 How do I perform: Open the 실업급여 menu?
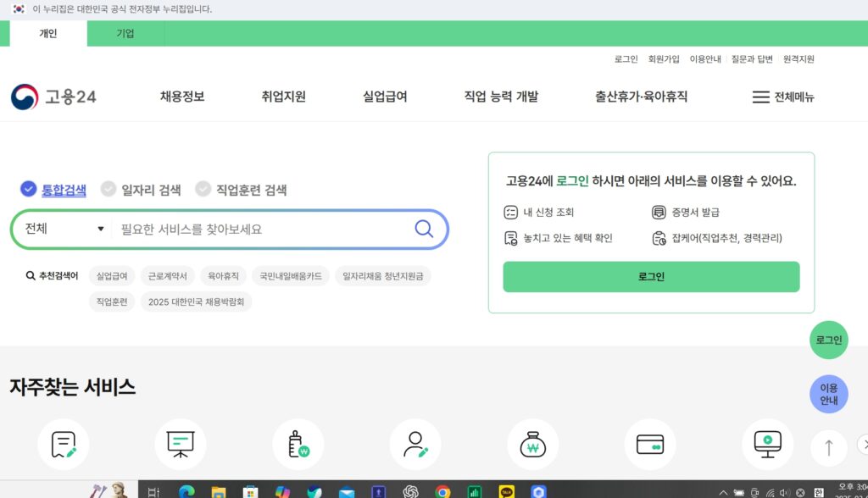[385, 97]
